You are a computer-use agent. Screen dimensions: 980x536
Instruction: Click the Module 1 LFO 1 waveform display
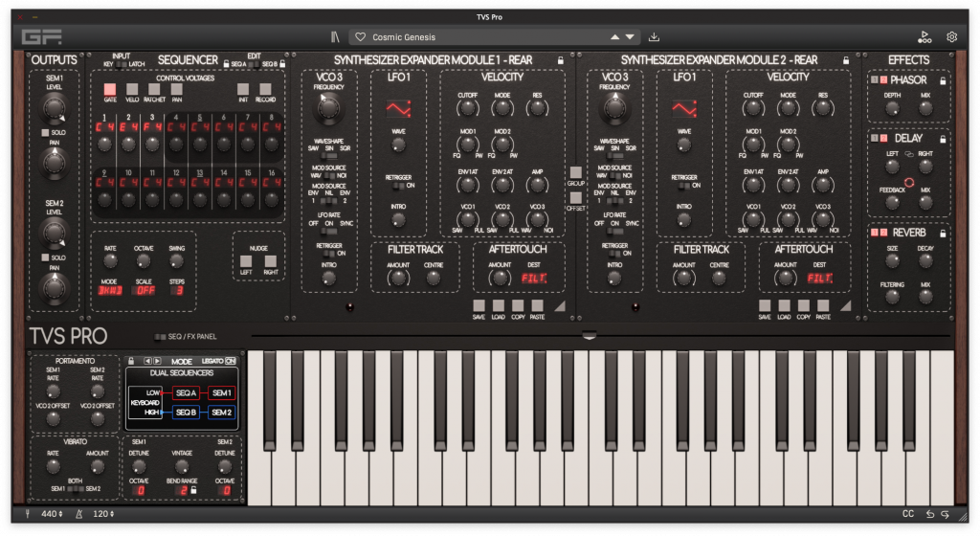pos(398,109)
